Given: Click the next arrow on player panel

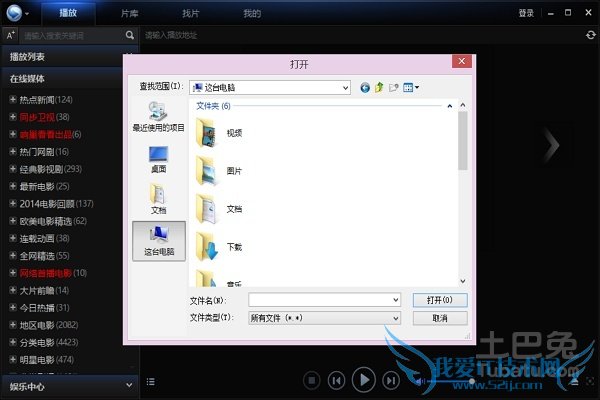Looking at the screenshot, I should tap(552, 145).
